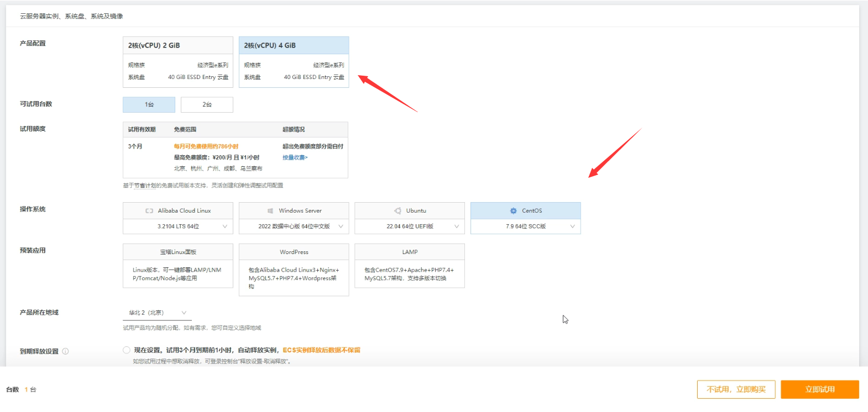Viewport: 868px width, 412px height.
Task: Select the 宝塔Linux面板 preinstalled app
Action: click(x=177, y=266)
